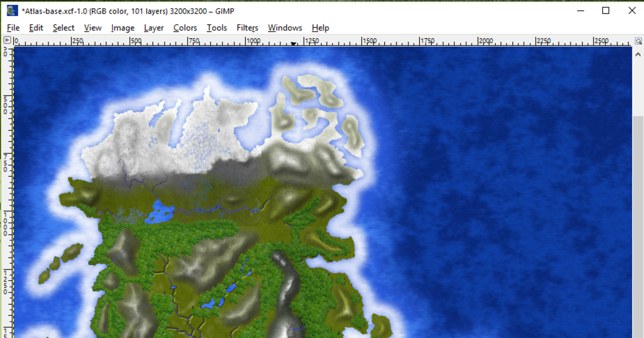This screenshot has height=338, width=644.
Task: Open the Windows menu
Action: [284, 27]
